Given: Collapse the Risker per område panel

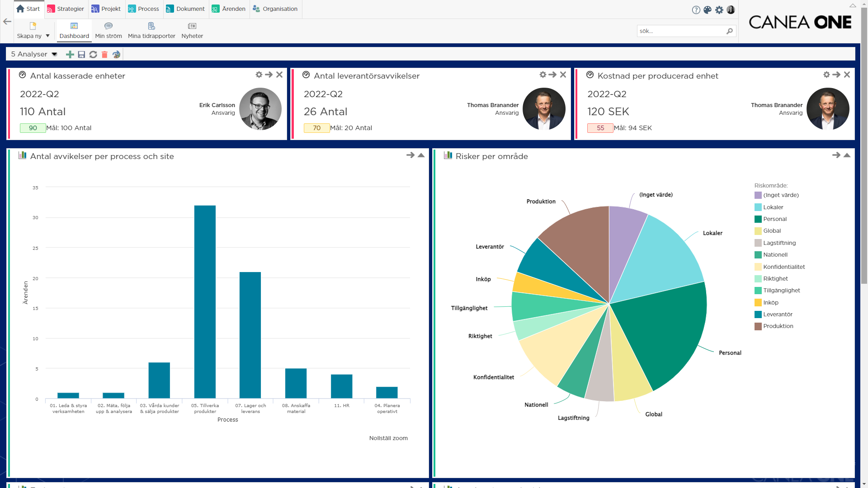Looking at the screenshot, I should point(847,155).
